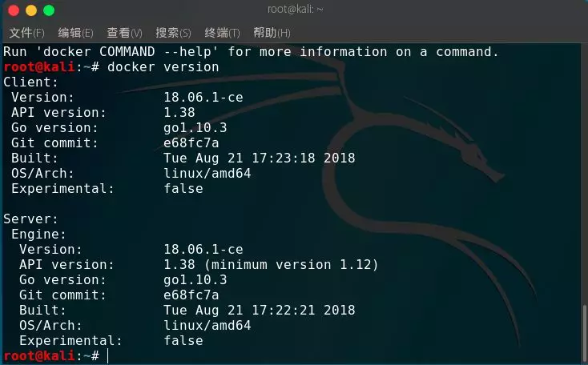This screenshot has width=588, height=365.
Task: Open the 编辑(E) menu
Action: [76, 33]
